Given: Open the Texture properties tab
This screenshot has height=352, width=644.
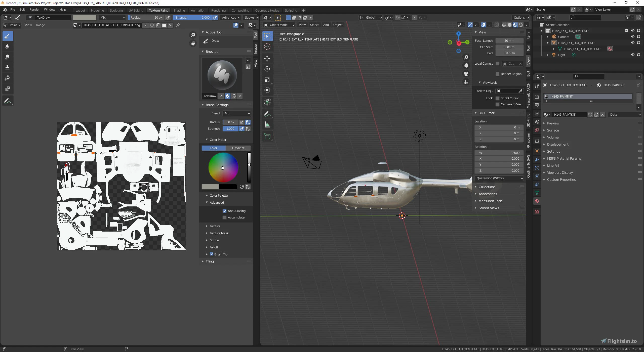Looking at the screenshot, I should point(537,212).
